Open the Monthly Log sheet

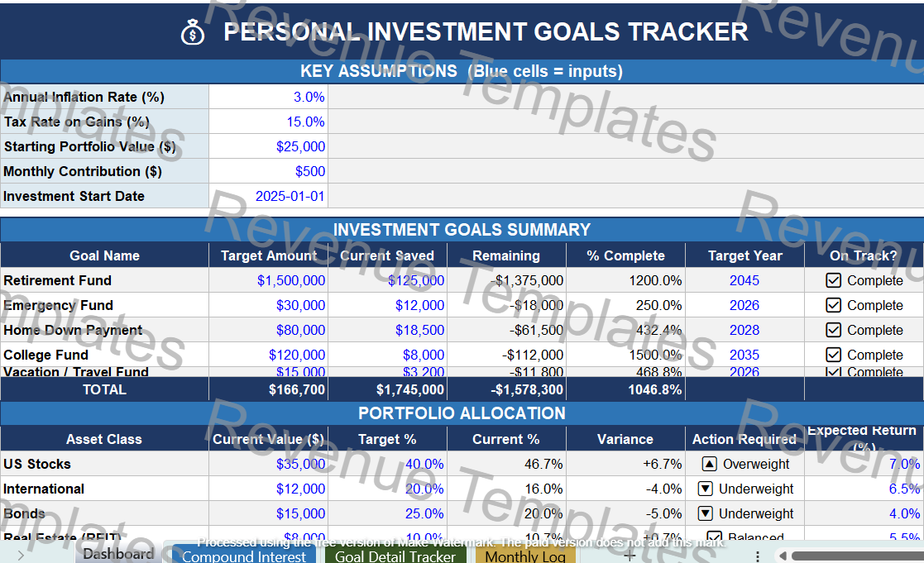coord(524,556)
